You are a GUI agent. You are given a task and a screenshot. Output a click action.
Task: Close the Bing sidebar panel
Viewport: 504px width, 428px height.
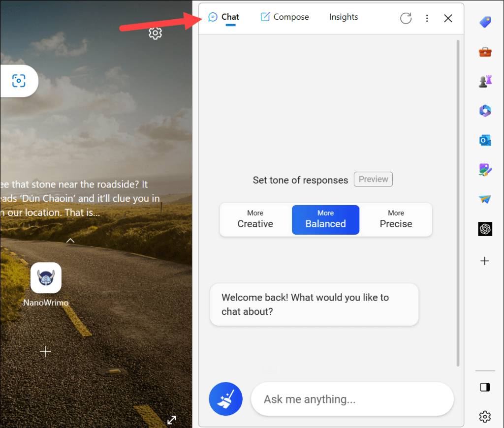pyautogui.click(x=448, y=18)
